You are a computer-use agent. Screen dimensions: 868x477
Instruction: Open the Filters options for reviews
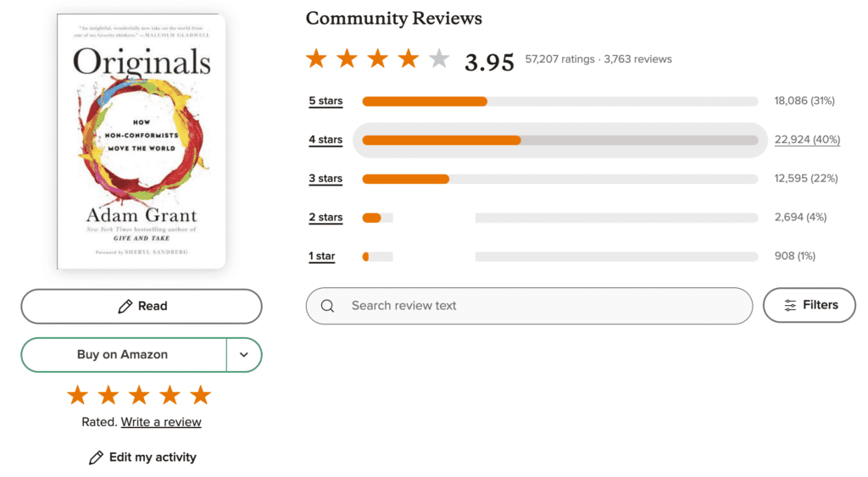click(809, 306)
